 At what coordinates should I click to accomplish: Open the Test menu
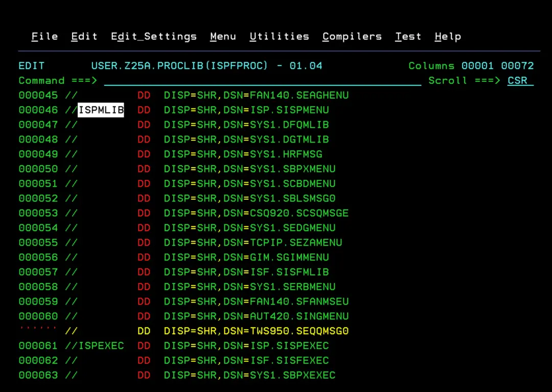point(408,37)
